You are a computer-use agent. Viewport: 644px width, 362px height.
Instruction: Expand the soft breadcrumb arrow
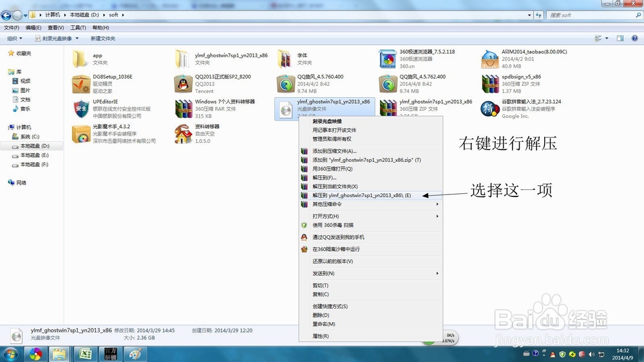tap(123, 15)
